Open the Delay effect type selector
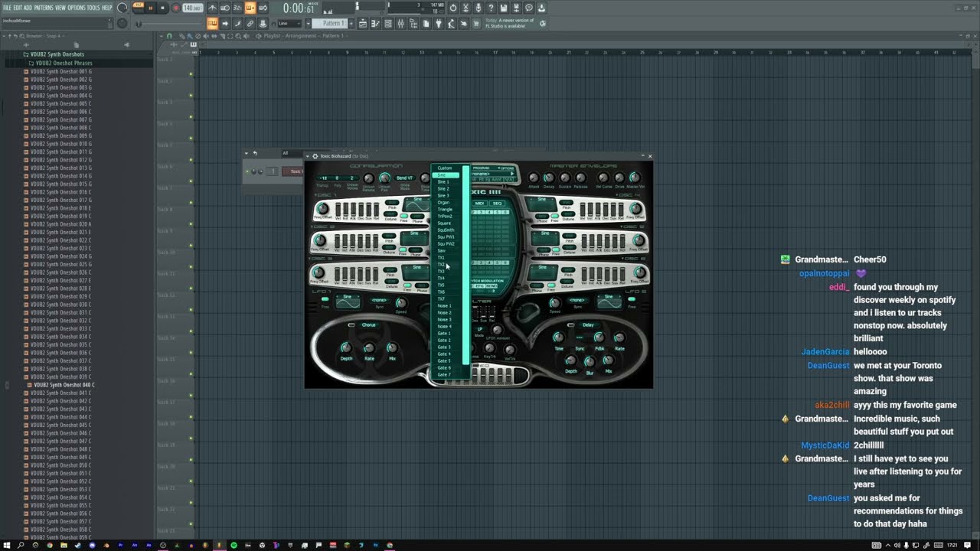Screen dimensions: 980x551 [589, 325]
